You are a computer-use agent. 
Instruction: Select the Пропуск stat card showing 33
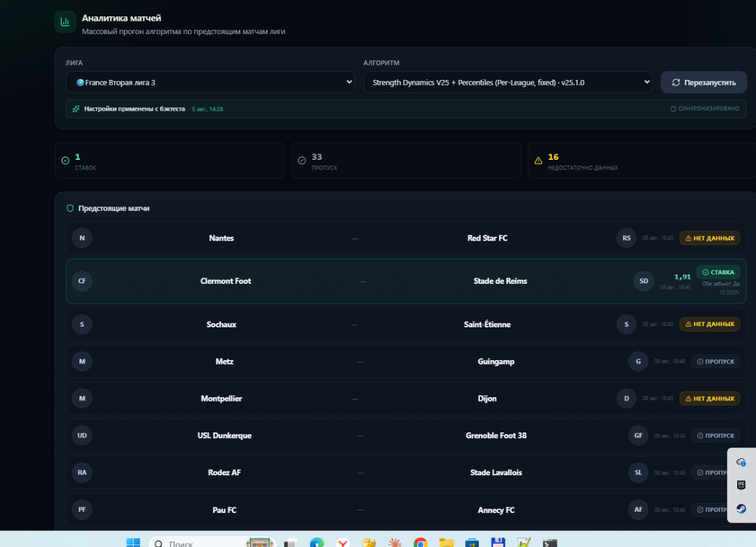(x=406, y=161)
